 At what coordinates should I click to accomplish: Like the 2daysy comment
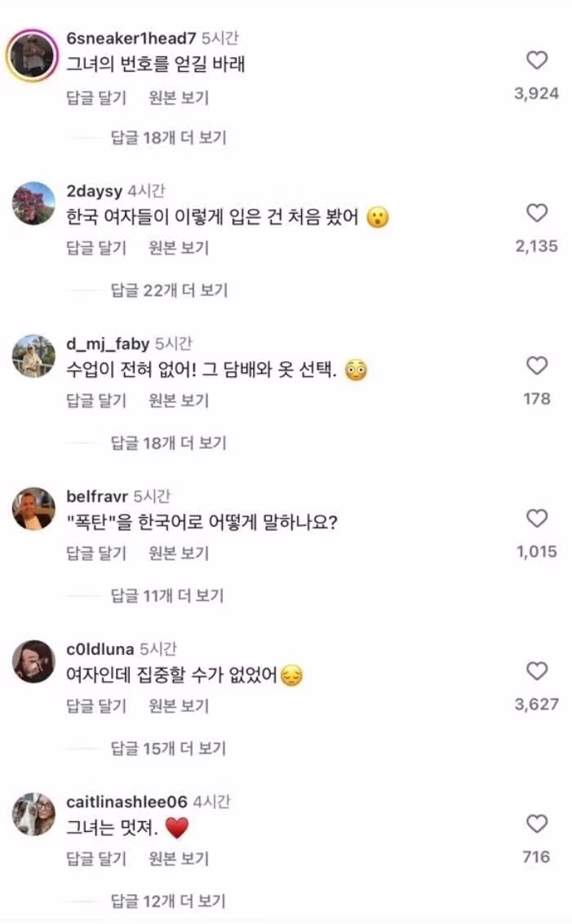point(537,214)
